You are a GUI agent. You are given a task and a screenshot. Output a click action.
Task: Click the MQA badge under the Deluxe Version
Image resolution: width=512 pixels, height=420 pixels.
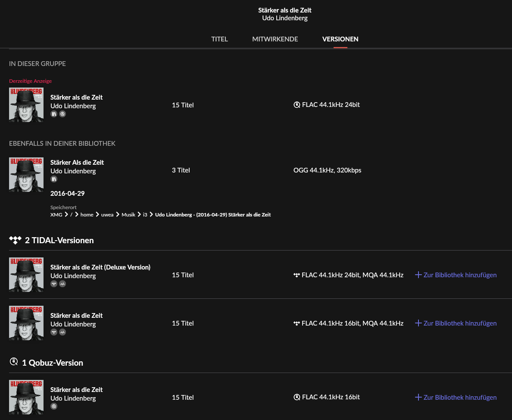[x=62, y=284]
